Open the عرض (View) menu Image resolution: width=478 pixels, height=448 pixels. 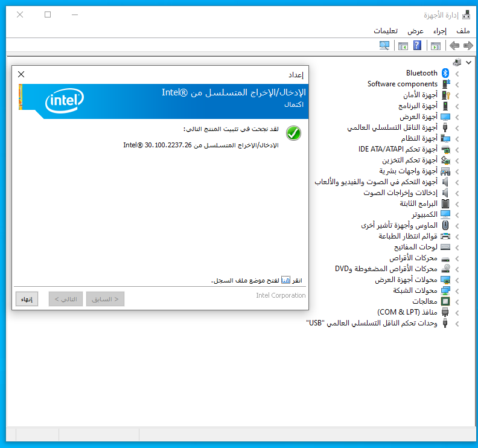tap(415, 31)
